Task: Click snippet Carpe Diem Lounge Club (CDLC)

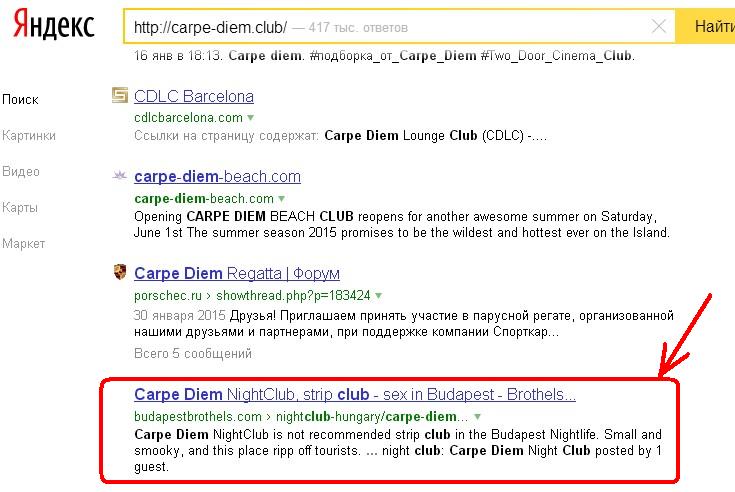Action: [435, 136]
